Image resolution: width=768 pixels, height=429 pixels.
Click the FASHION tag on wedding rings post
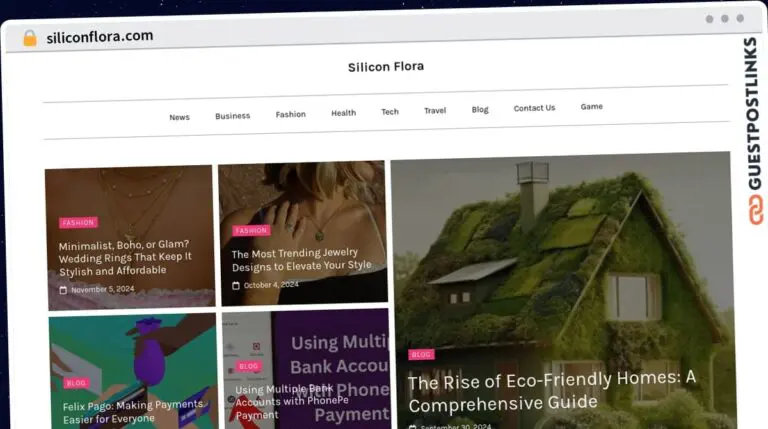click(x=78, y=223)
